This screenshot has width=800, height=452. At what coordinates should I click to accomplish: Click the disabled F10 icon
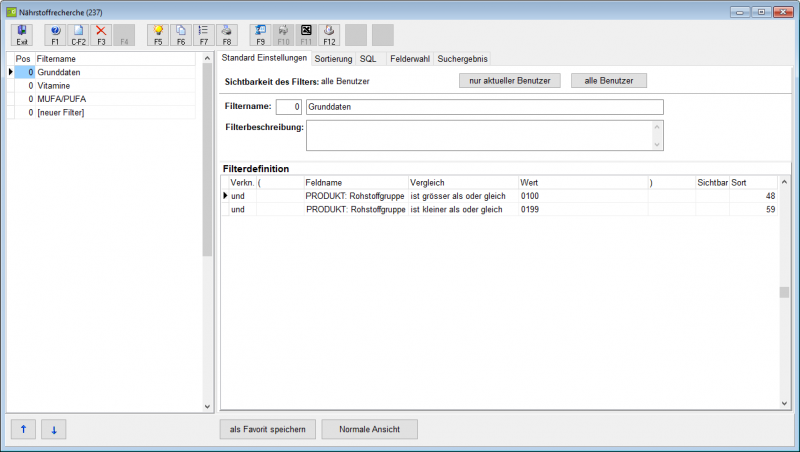pyautogui.click(x=284, y=35)
